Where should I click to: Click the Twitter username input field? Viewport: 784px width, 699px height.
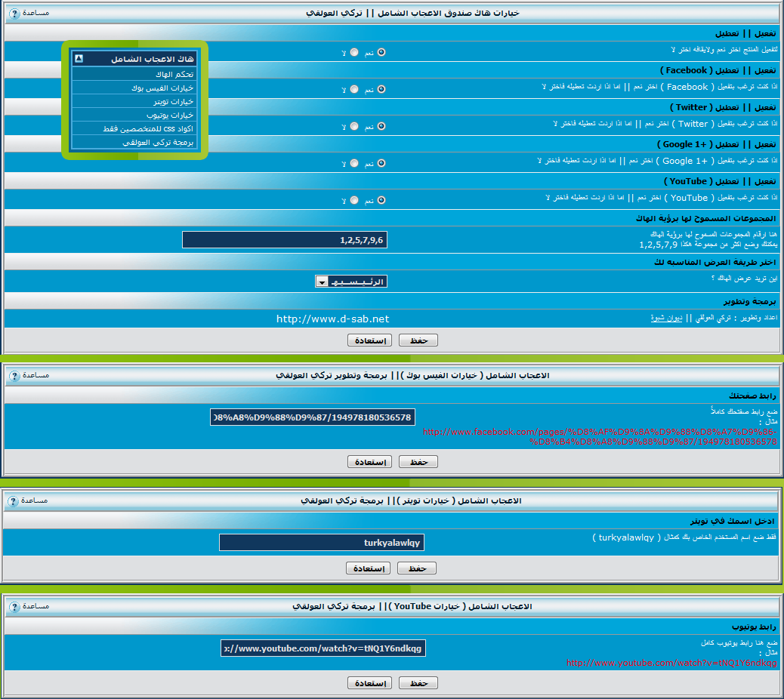(x=322, y=543)
